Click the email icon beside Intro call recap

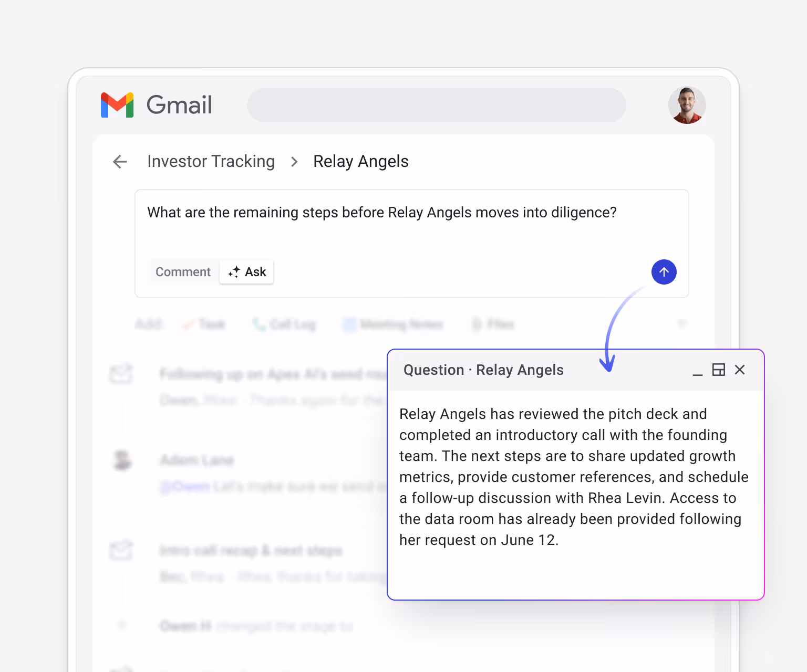(121, 550)
